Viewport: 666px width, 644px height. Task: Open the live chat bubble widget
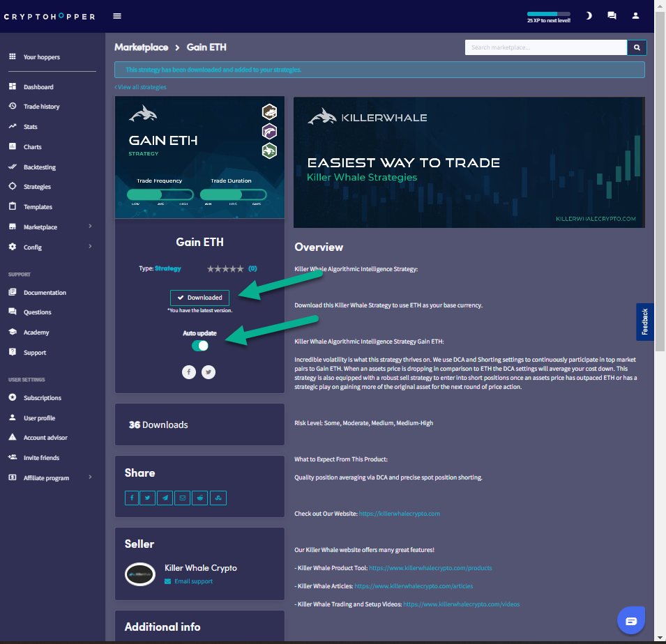point(630,621)
